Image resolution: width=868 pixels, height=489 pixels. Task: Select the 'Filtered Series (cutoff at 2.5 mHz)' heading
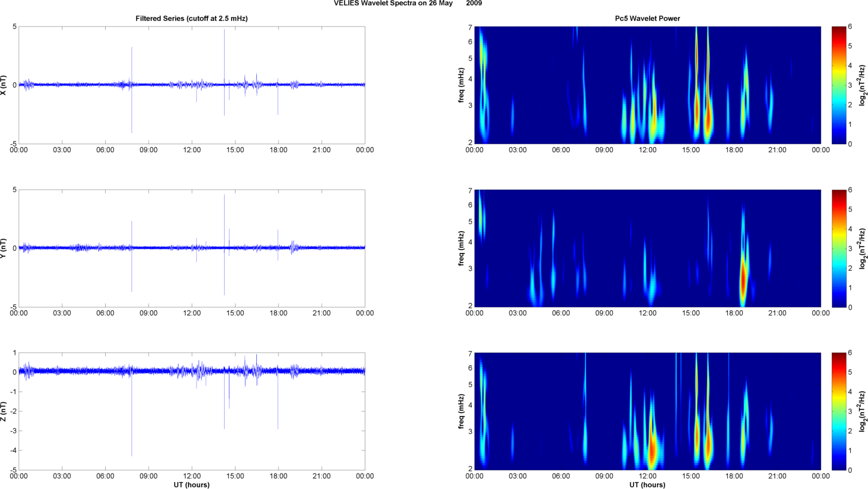pos(191,18)
